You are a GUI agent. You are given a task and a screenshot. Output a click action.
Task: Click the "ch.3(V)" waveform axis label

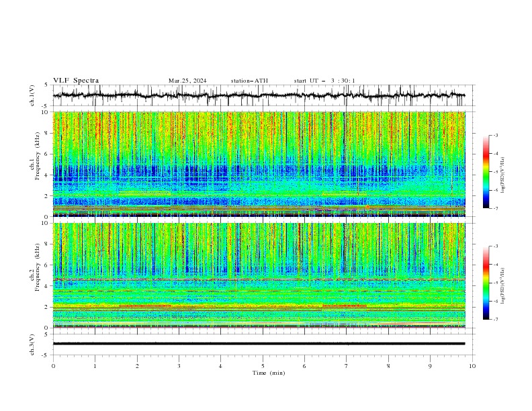[x=32, y=345]
